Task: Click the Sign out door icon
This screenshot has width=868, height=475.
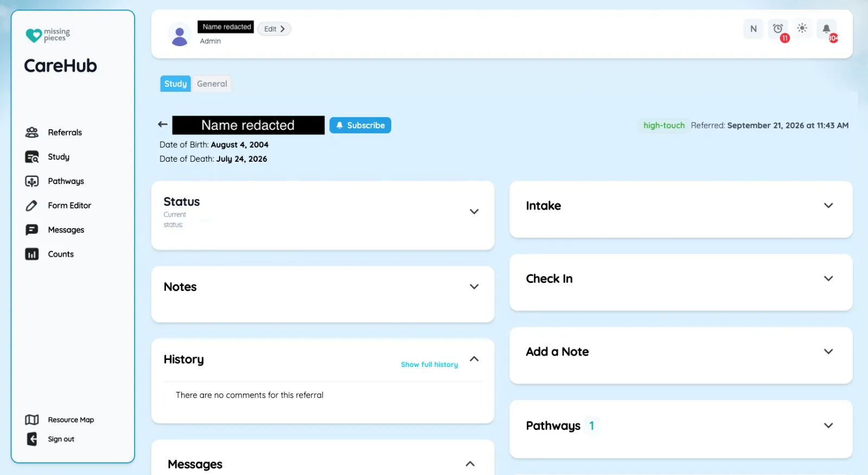Action: point(32,439)
